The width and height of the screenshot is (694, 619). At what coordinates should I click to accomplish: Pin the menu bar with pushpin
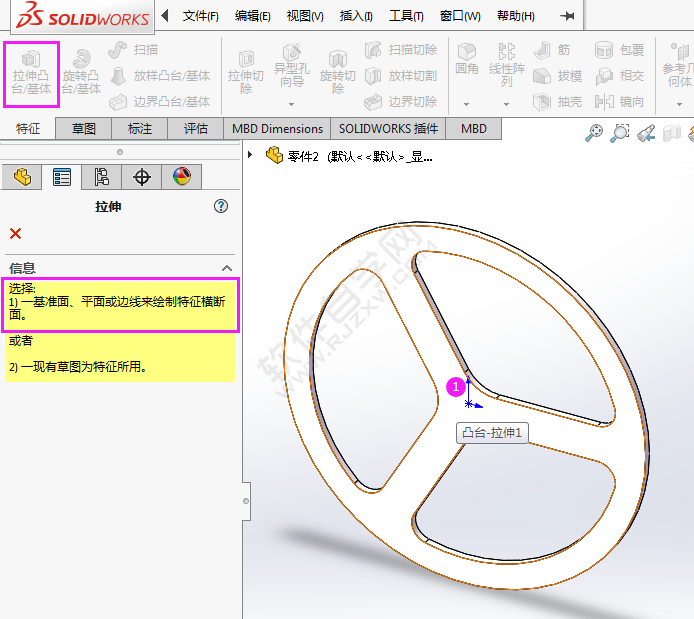[x=567, y=16]
